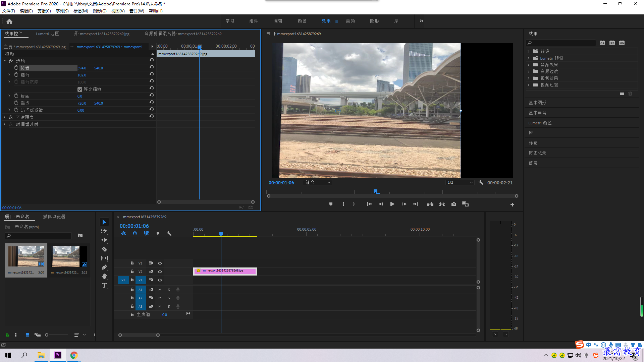Expand the Video Effects folder

click(x=529, y=78)
